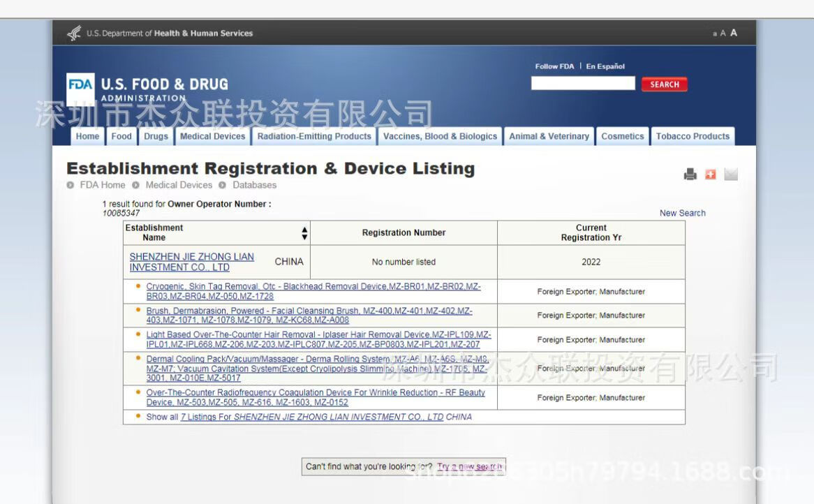Click the envelope email icon

click(x=730, y=175)
